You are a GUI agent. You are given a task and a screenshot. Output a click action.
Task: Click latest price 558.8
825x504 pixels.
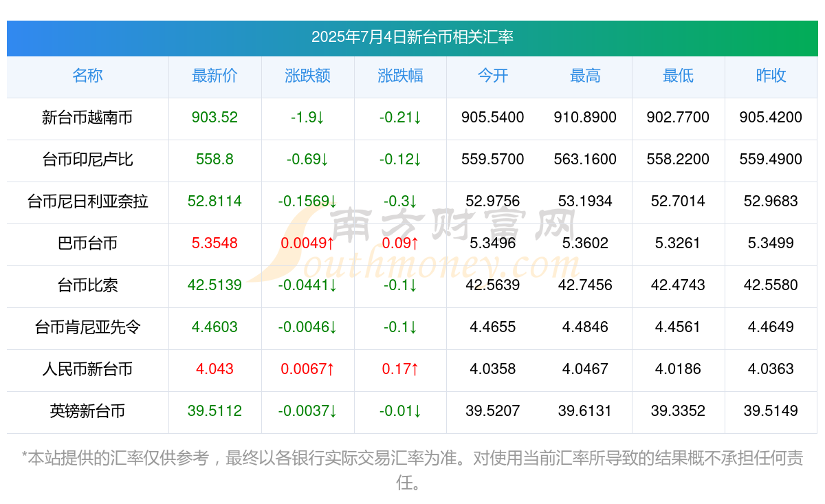tap(214, 160)
